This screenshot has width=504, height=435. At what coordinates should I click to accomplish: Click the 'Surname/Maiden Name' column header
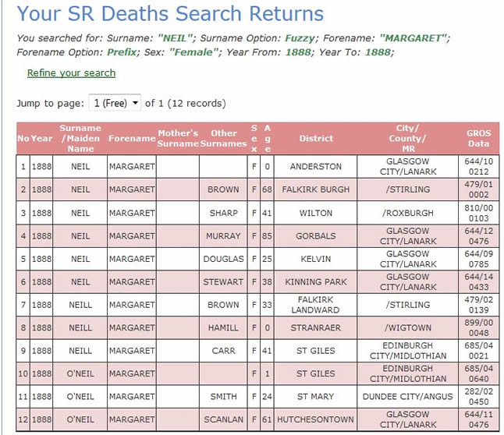[x=80, y=139]
